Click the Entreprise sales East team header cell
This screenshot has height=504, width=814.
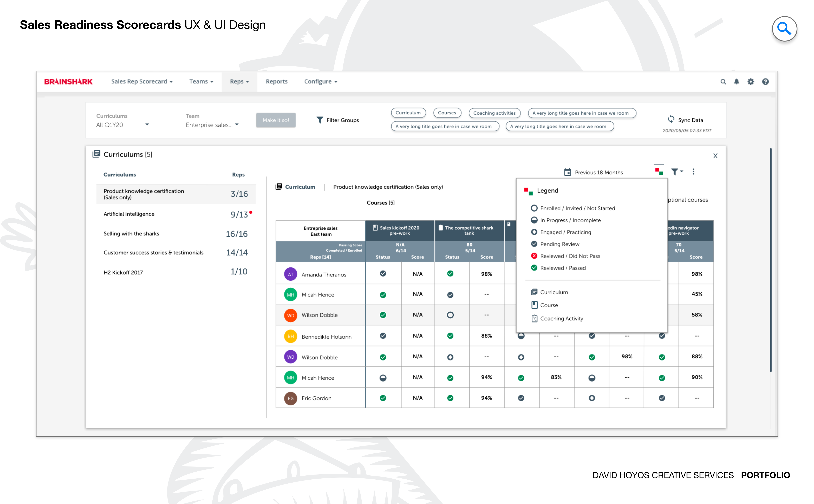click(x=320, y=231)
